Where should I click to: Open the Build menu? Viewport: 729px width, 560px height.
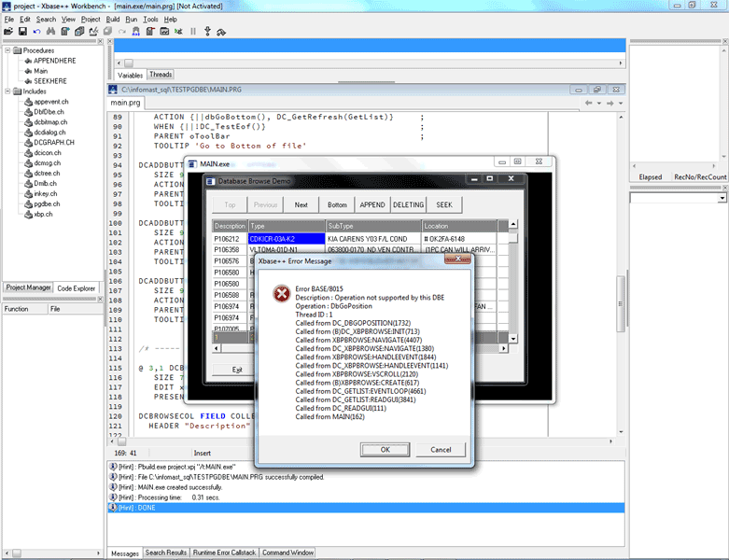click(x=112, y=19)
